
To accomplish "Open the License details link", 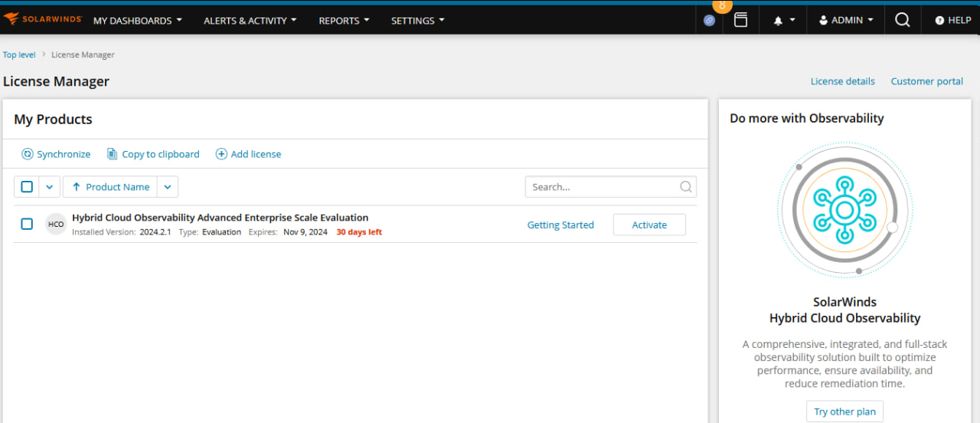I will point(843,81).
